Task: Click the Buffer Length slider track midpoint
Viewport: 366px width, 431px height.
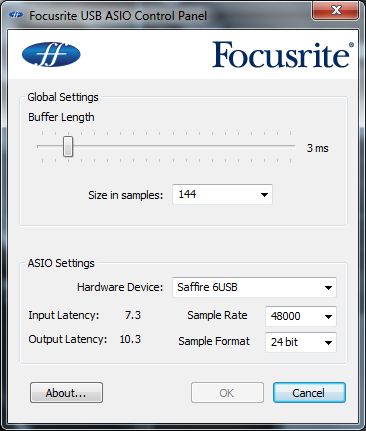Action: tap(166, 146)
